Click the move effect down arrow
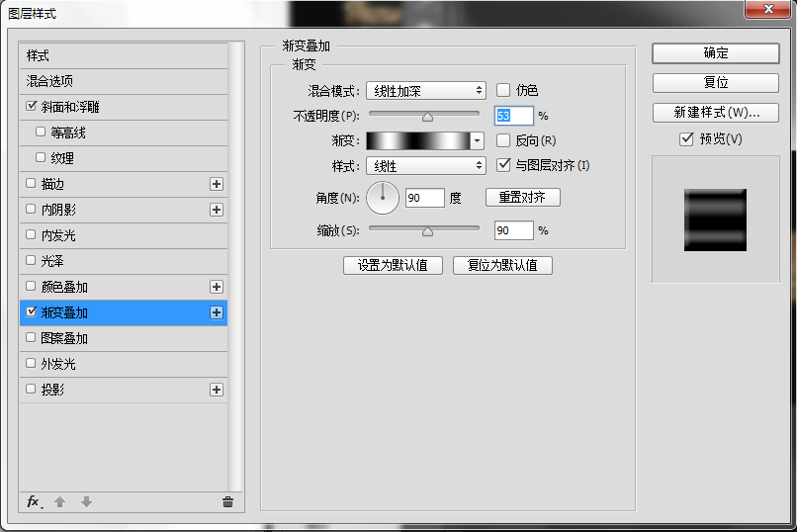The image size is (797, 532). 86,502
